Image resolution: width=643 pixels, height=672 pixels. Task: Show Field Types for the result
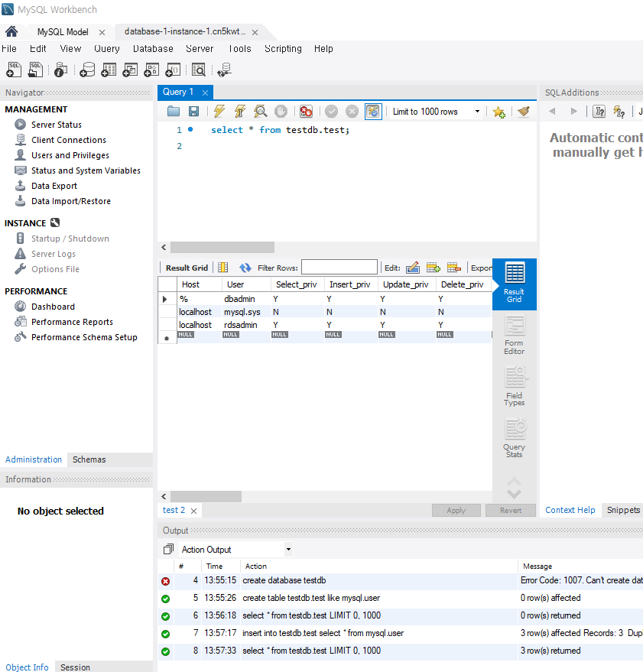(515, 387)
